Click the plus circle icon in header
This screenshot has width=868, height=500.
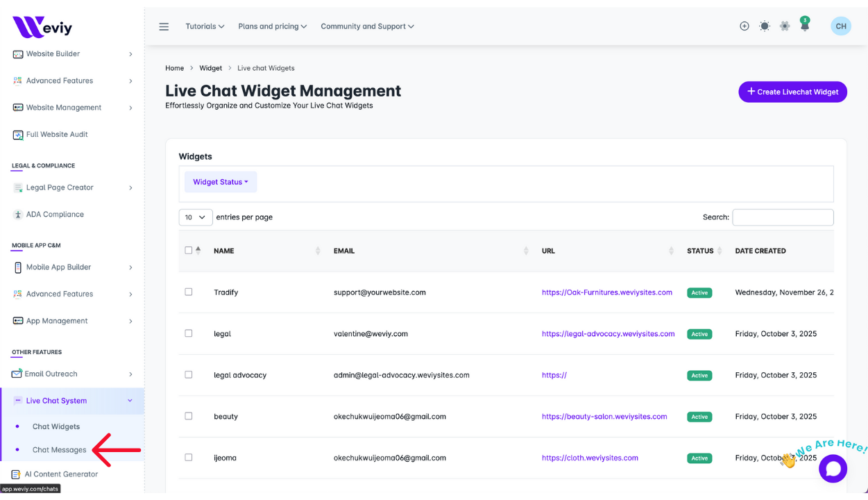point(744,26)
